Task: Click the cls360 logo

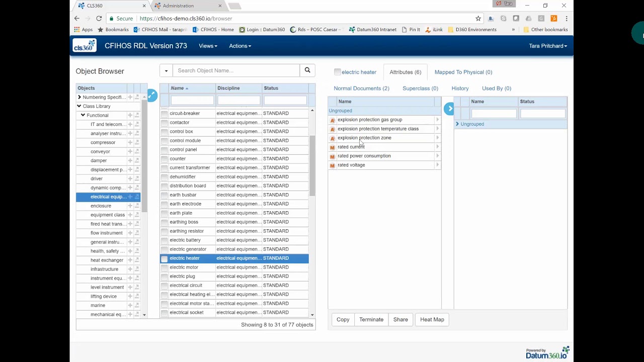Action: coord(85,46)
